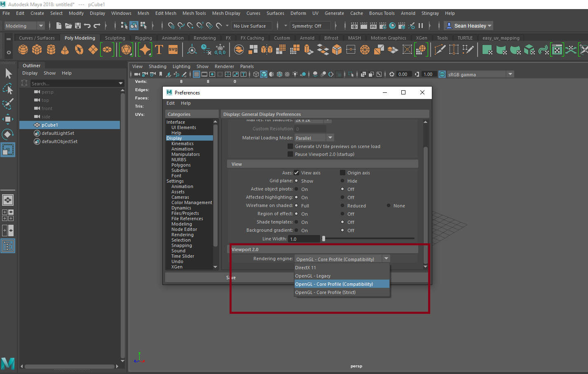588x374 pixels.
Task: Open the IPR render icon
Action: click(x=373, y=26)
